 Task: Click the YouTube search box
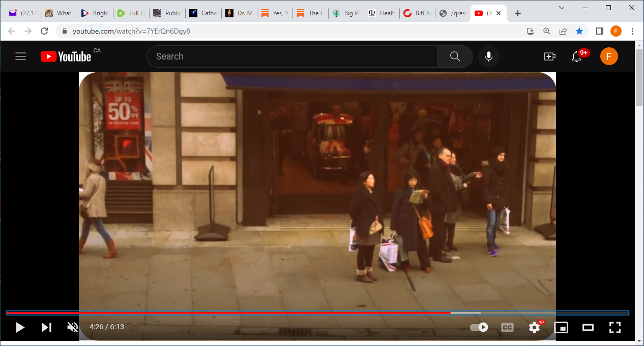(292, 56)
